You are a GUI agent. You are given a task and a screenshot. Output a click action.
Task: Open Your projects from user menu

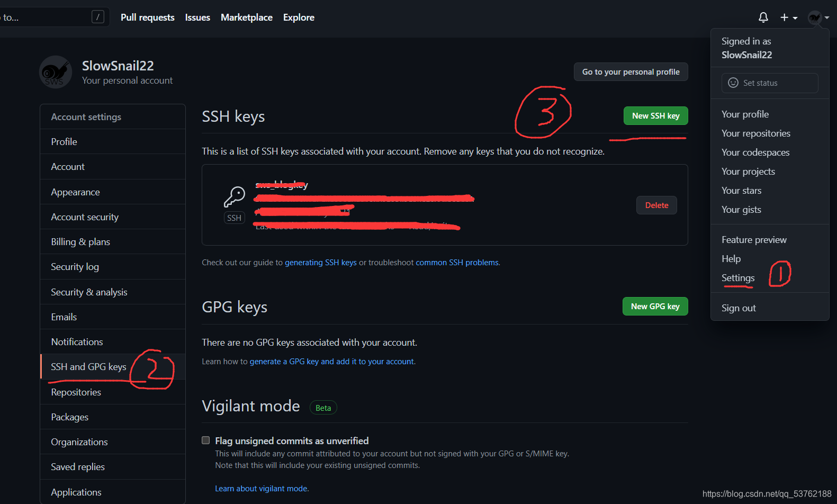pyautogui.click(x=770, y=172)
